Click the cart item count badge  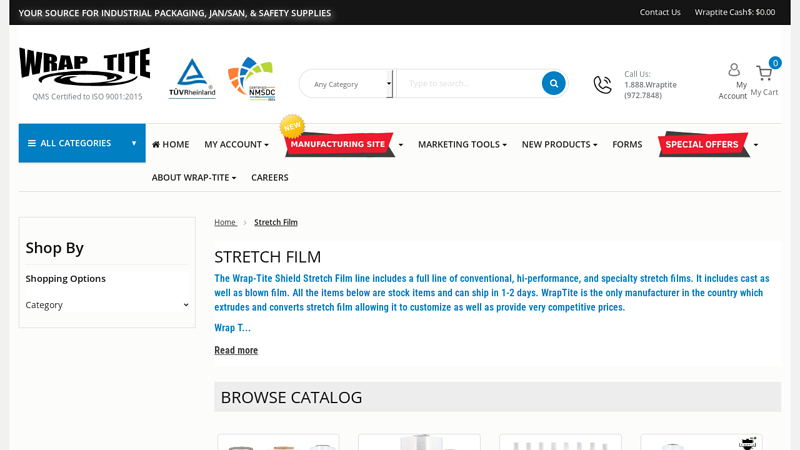775,63
